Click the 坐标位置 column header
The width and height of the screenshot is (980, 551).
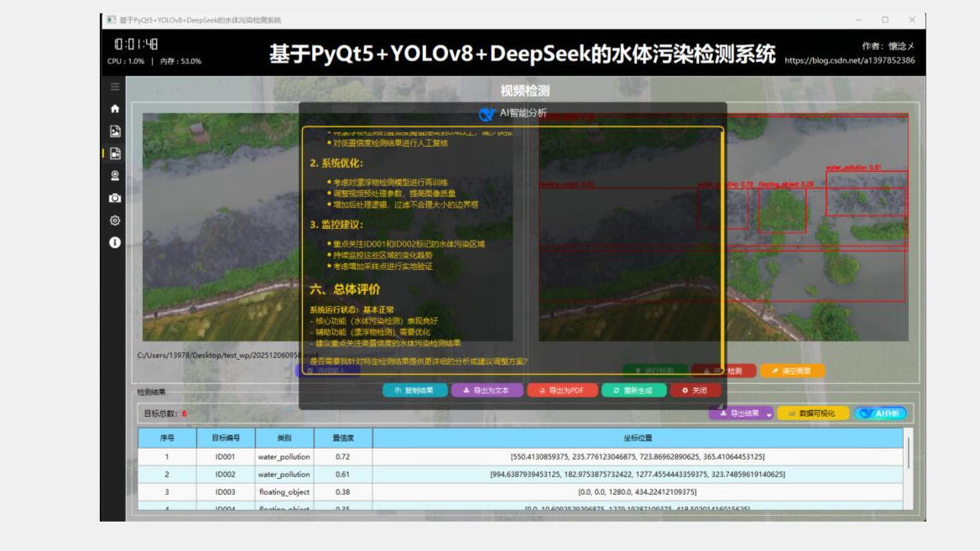coord(638,438)
